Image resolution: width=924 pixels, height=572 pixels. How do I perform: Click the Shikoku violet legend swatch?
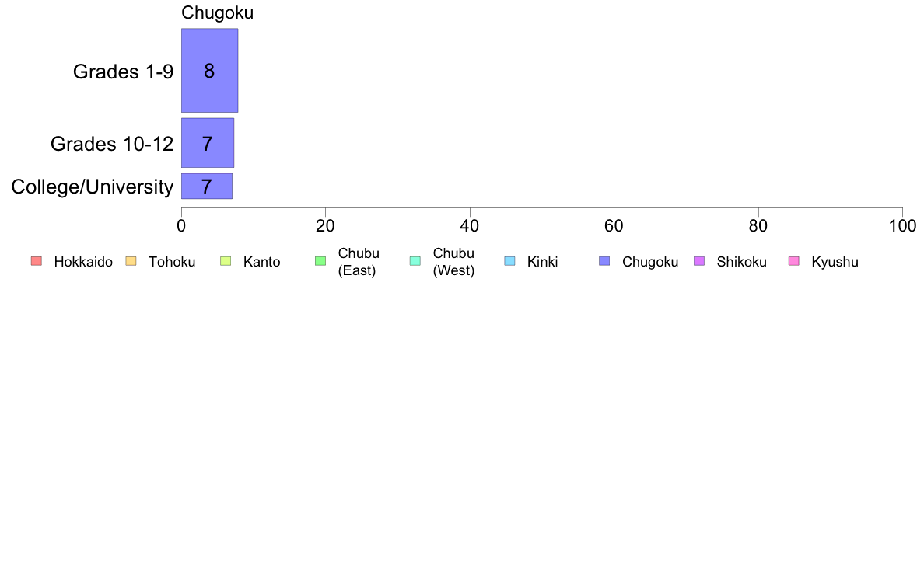(699, 261)
